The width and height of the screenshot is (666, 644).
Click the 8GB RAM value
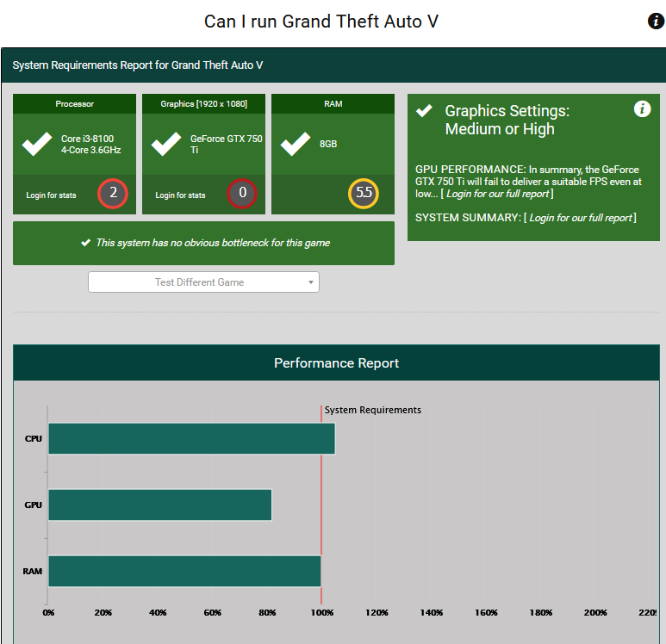point(328,144)
